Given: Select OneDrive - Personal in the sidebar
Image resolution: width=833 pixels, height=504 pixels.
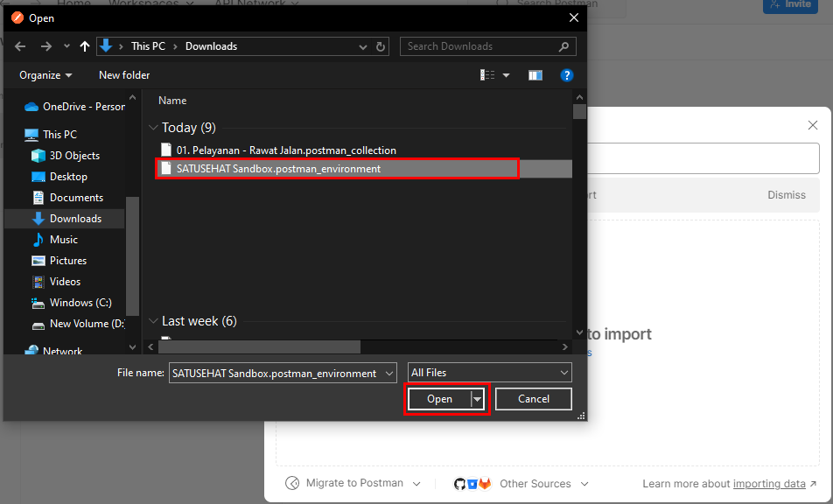Looking at the screenshot, I should (x=74, y=107).
